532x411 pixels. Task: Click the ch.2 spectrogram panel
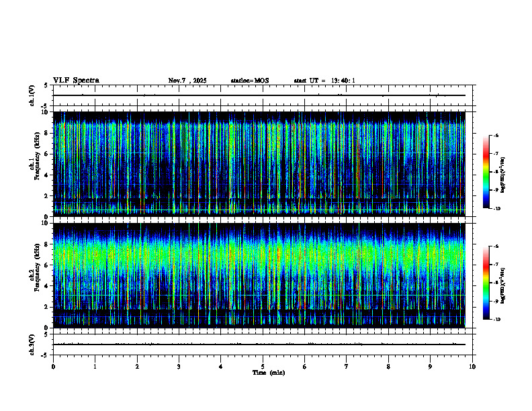click(259, 275)
